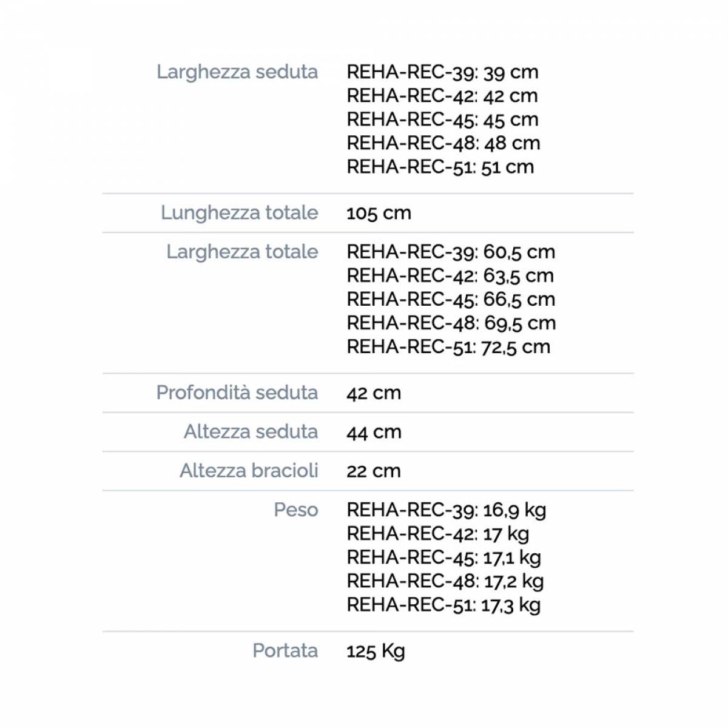
Task: Select the 42 cm seat depth value
Action: coord(374,393)
